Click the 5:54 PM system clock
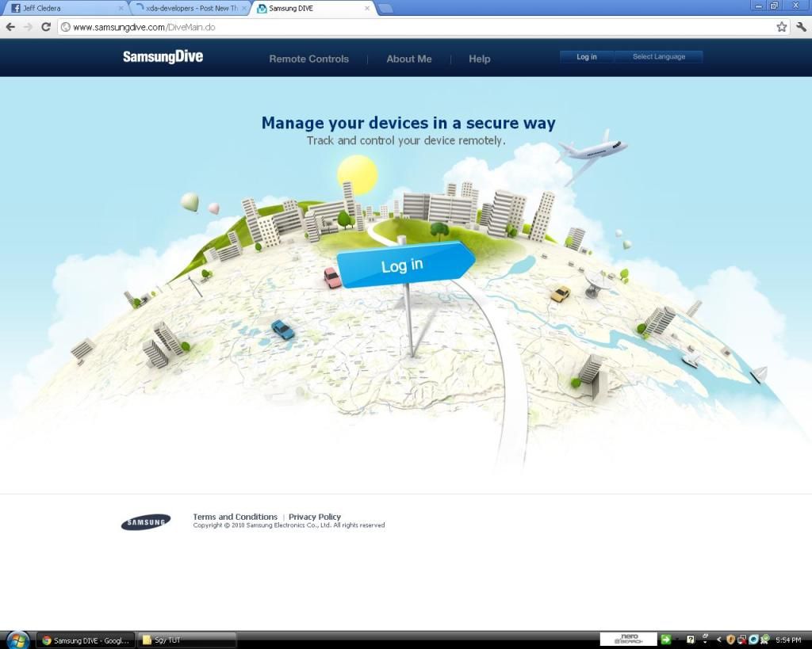This screenshot has height=649, width=812. (788, 640)
